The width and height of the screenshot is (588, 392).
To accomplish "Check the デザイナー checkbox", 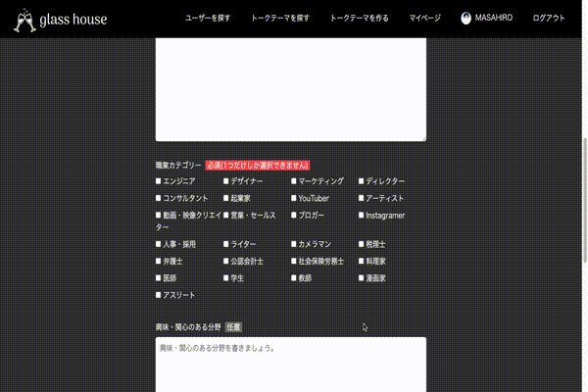I will (225, 181).
